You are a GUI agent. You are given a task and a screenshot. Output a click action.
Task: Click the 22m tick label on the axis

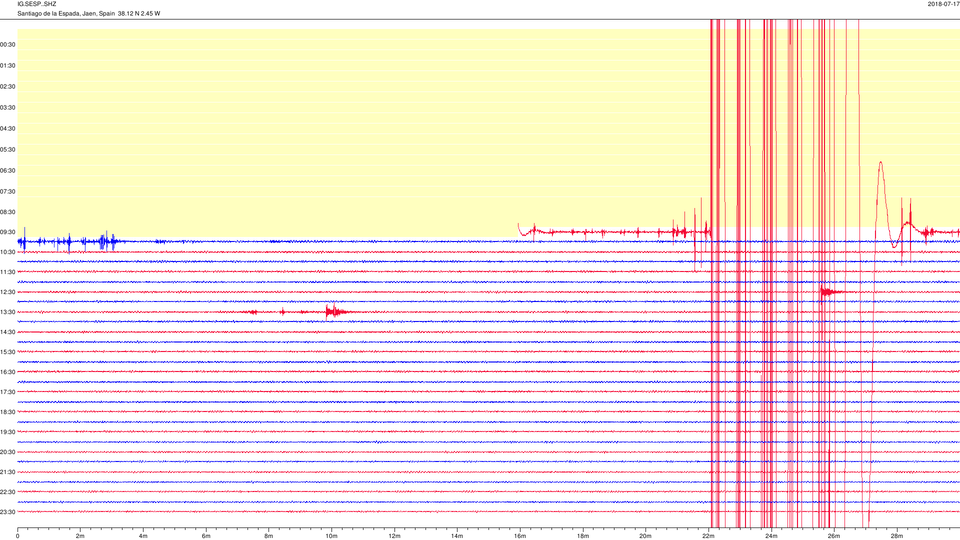click(x=708, y=536)
